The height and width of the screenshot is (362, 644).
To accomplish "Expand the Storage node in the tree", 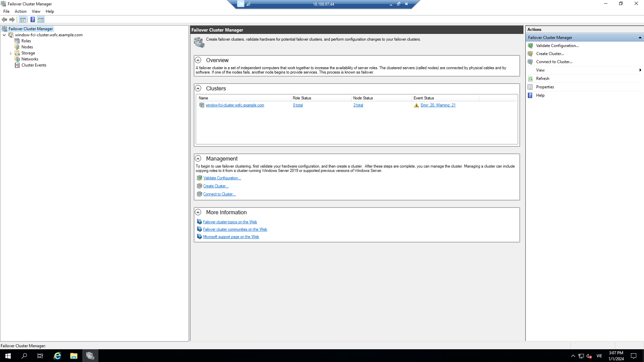I will pyautogui.click(x=10, y=53).
